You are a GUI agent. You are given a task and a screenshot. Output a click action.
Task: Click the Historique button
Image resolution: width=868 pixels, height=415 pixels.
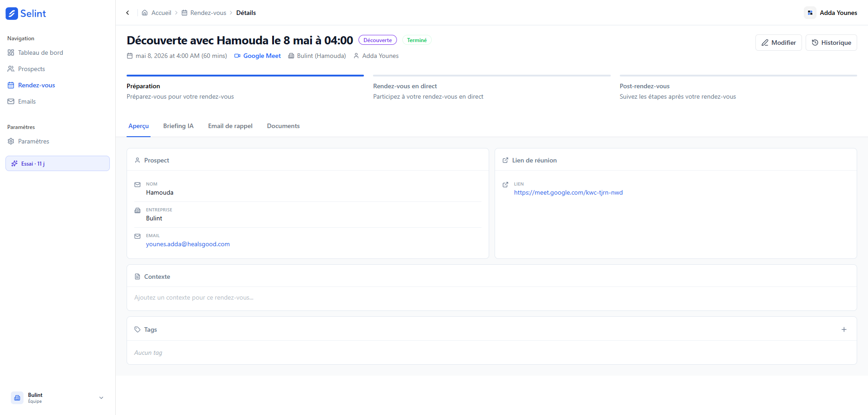click(x=831, y=43)
